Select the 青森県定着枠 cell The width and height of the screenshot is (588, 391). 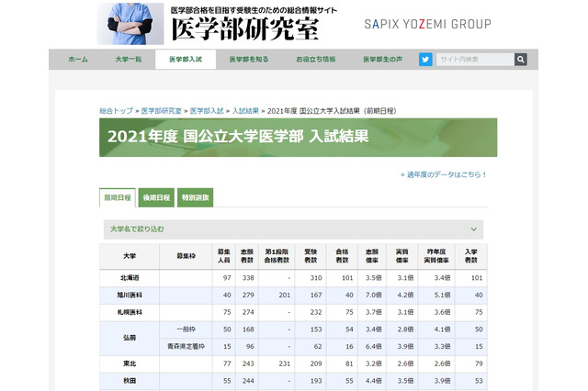[x=186, y=347]
